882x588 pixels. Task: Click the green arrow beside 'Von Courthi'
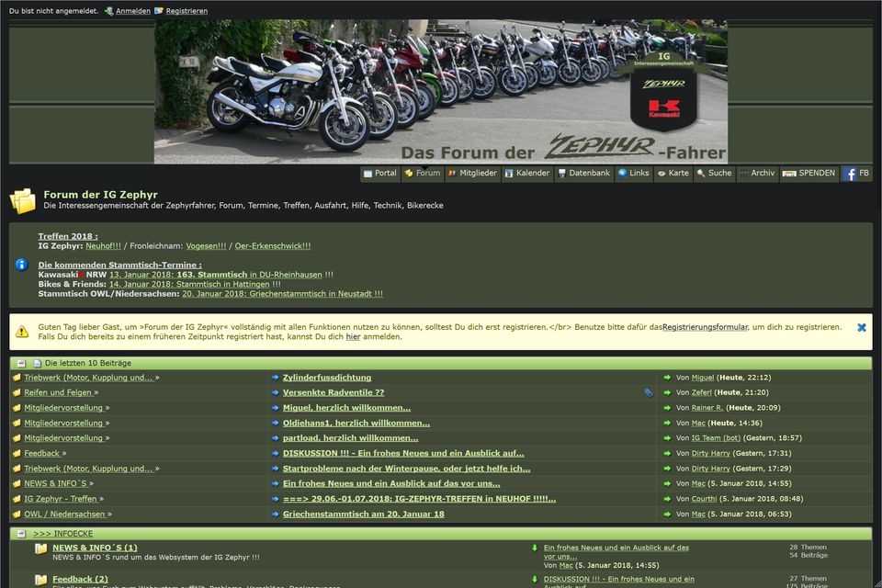pos(667,499)
